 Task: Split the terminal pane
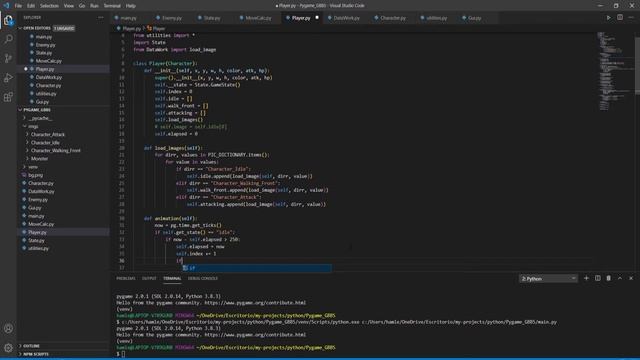pyautogui.click(x=598, y=278)
